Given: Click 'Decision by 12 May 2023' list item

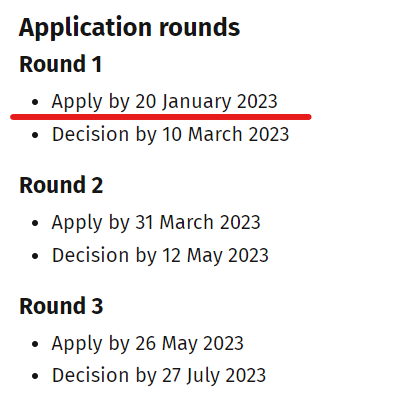Looking at the screenshot, I should 160,256.
